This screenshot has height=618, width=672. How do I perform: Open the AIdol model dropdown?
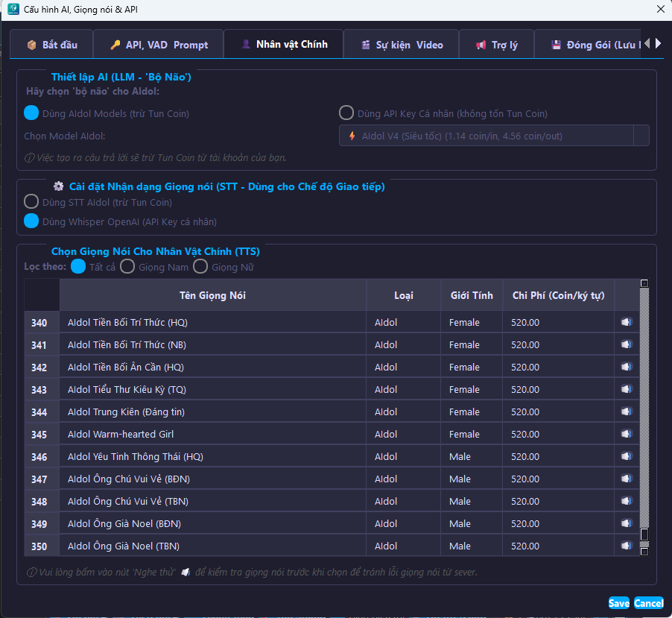point(494,136)
